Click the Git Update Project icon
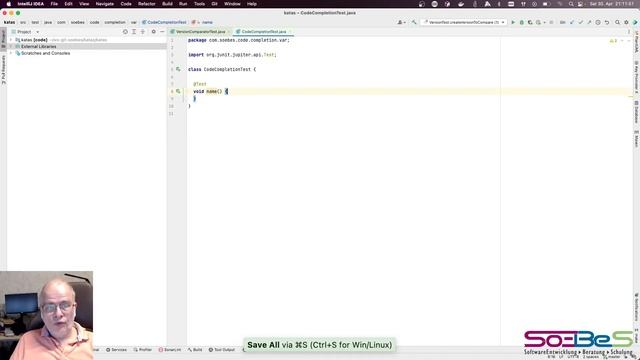The image size is (640, 360). point(572,22)
